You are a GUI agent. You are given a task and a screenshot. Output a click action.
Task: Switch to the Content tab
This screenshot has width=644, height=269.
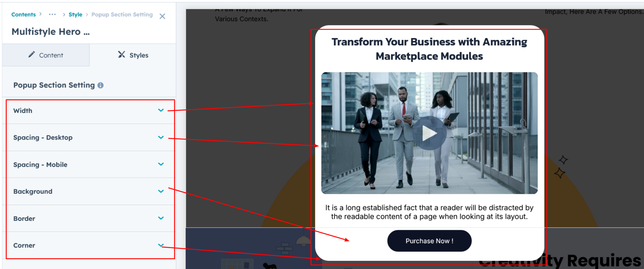pyautogui.click(x=46, y=55)
